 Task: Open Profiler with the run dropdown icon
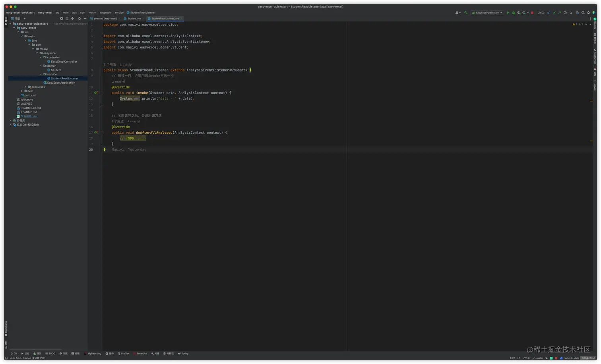click(525, 13)
